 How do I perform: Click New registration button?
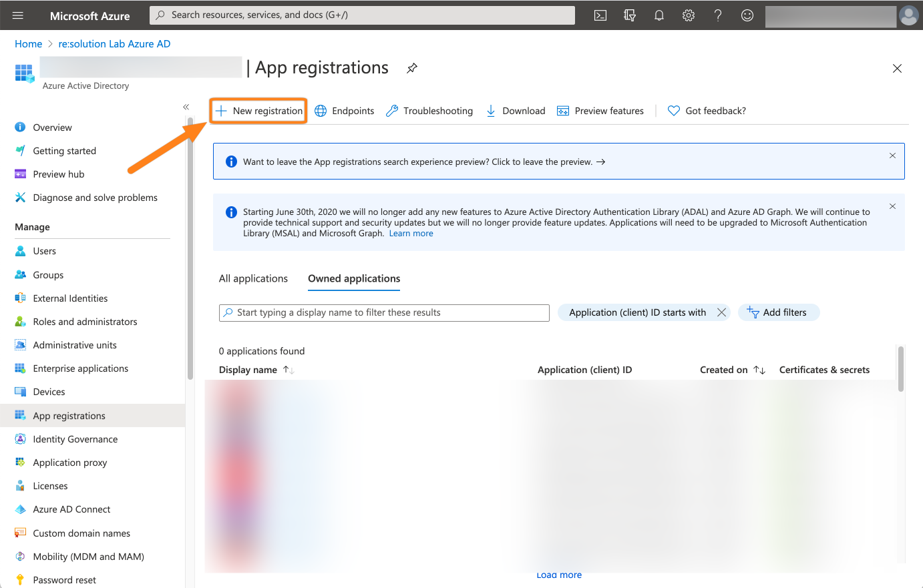tap(259, 111)
